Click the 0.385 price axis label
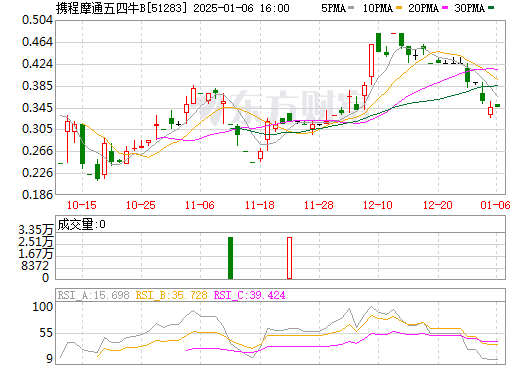 click(x=37, y=86)
